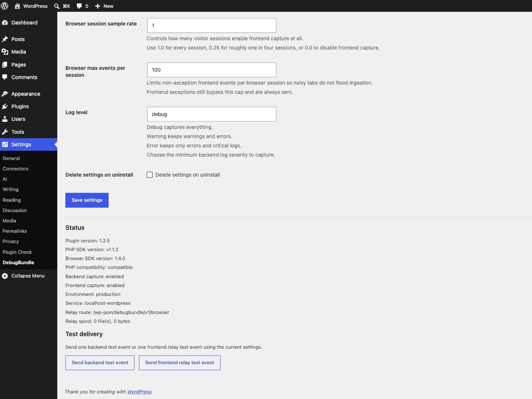
Task: Click the Browser max events per session field
Action: pos(212,70)
